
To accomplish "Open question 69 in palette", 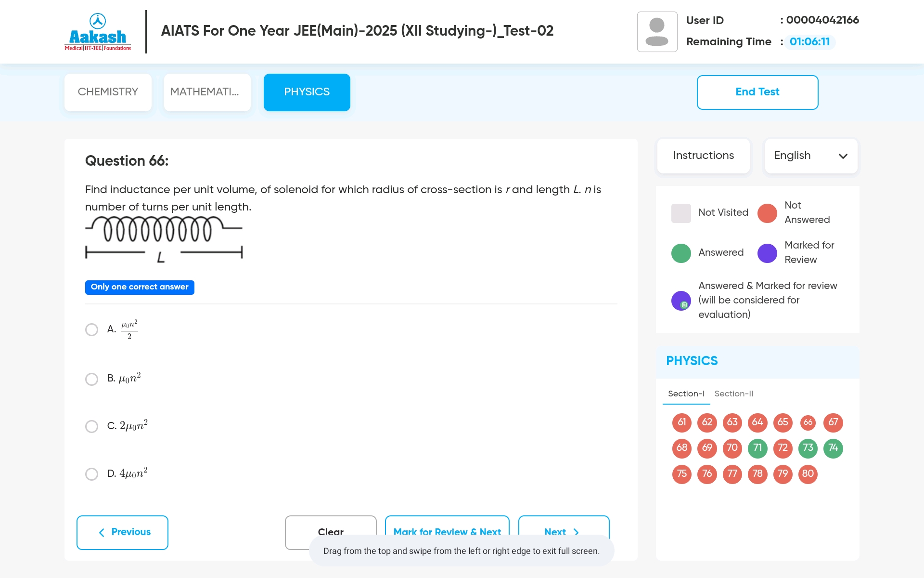I will tap(707, 448).
